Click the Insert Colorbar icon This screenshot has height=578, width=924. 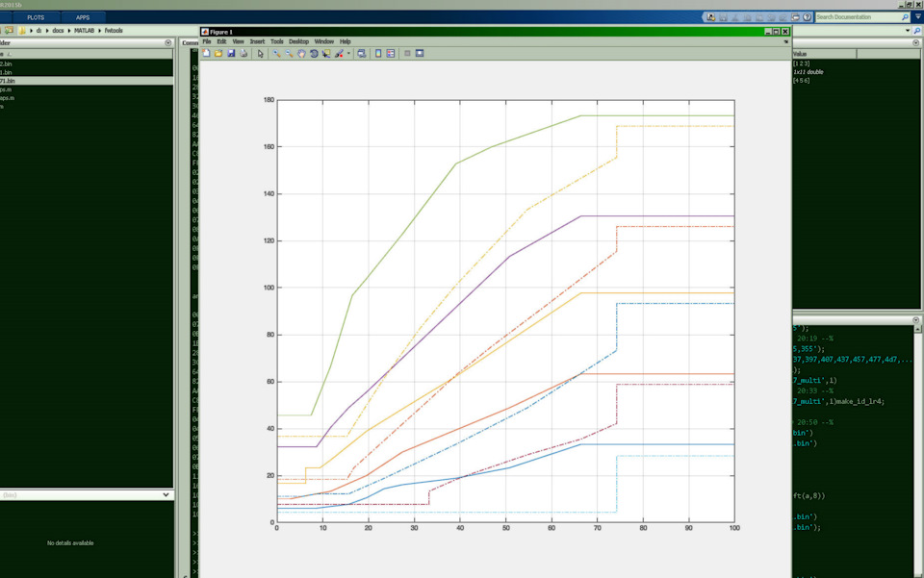pos(378,54)
